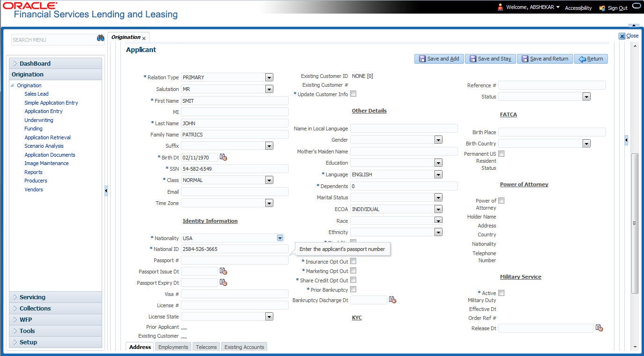Screen dimensions: 644x356
Task: Open the Release Dt calendar picker
Action: (x=599, y=328)
